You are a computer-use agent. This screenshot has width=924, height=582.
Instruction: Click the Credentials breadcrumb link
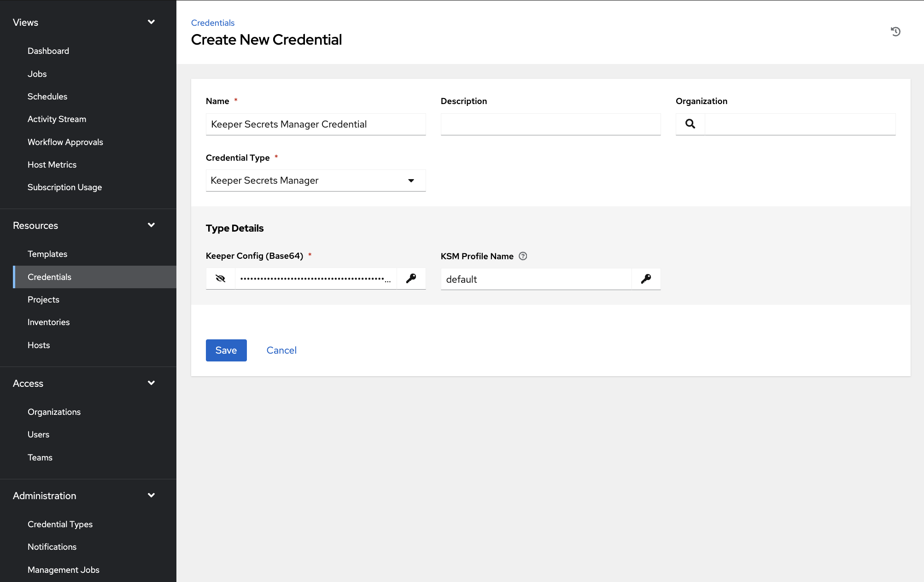coord(213,23)
